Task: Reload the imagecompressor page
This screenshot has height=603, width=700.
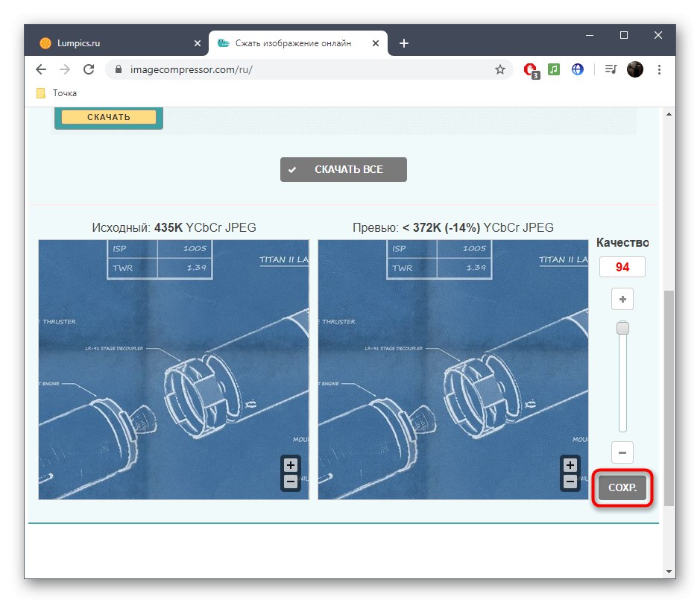Action: (89, 69)
